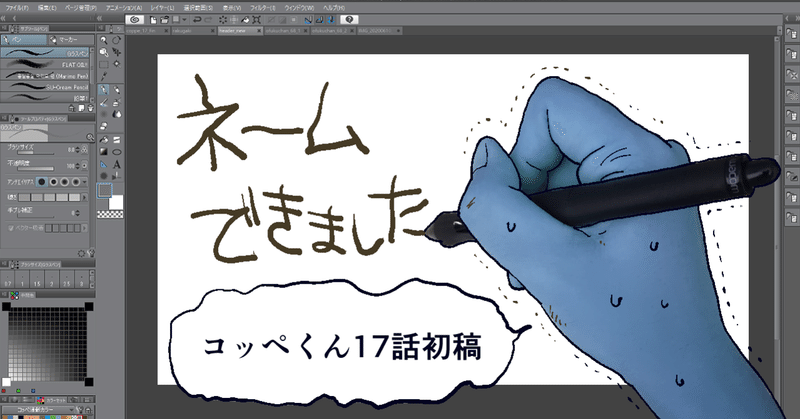Screen dimensions: 800x419
Task: Click the Scale/Rotate transform toolbar icon
Action: click(257, 20)
